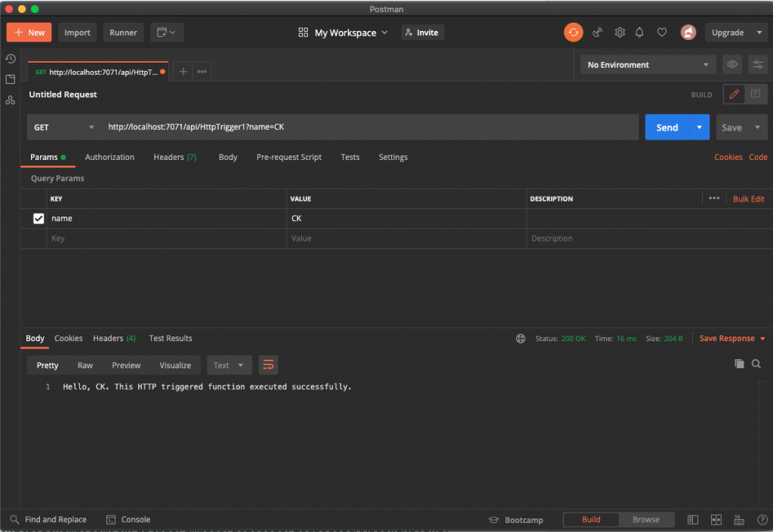
Task: Toggle the sidebar layout icon in footer
Action: tap(693, 520)
